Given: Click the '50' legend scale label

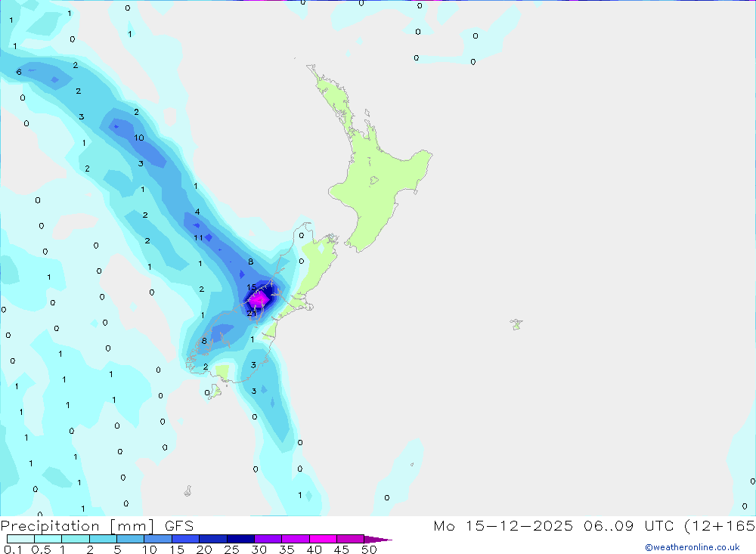Looking at the screenshot, I should tap(370, 549).
